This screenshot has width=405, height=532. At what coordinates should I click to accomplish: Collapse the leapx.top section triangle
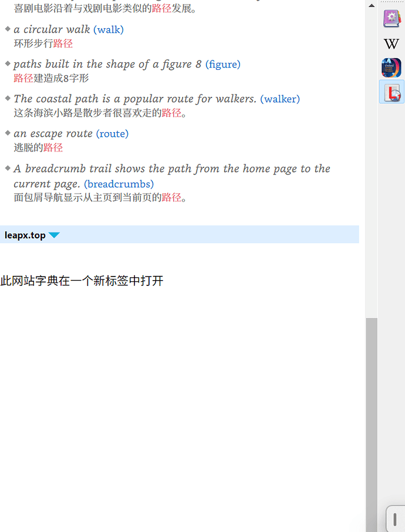pyautogui.click(x=54, y=235)
